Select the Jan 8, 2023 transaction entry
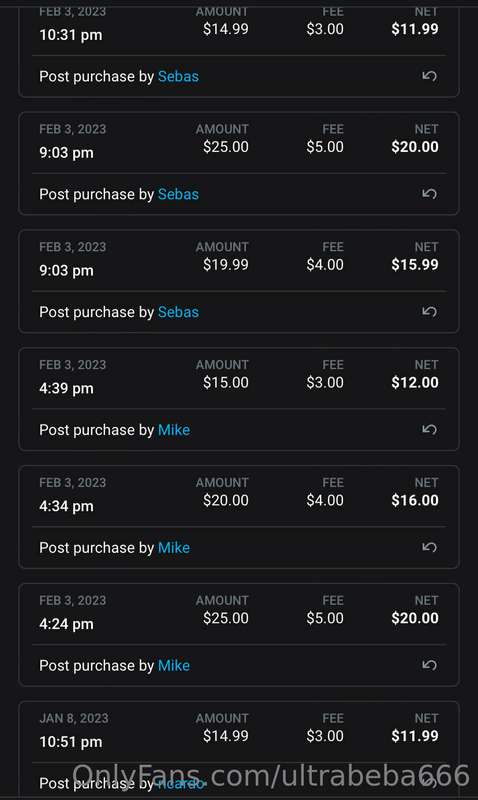 coord(239,751)
